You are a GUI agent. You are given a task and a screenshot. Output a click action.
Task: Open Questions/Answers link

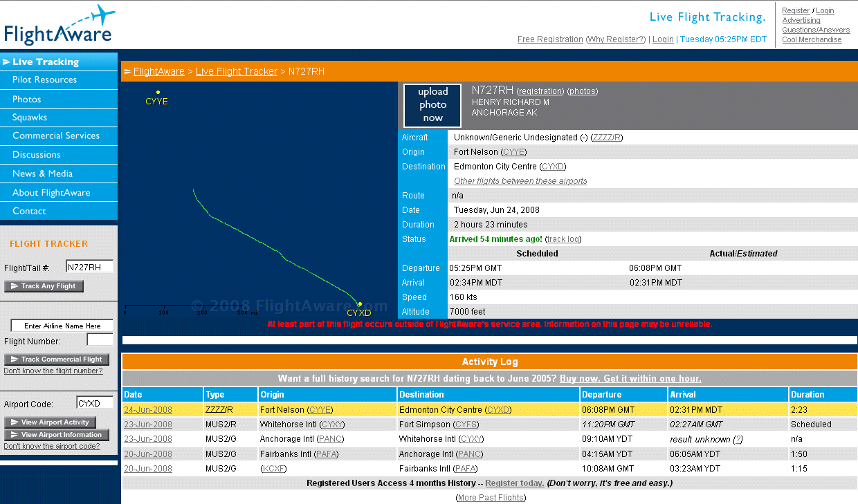(x=816, y=30)
